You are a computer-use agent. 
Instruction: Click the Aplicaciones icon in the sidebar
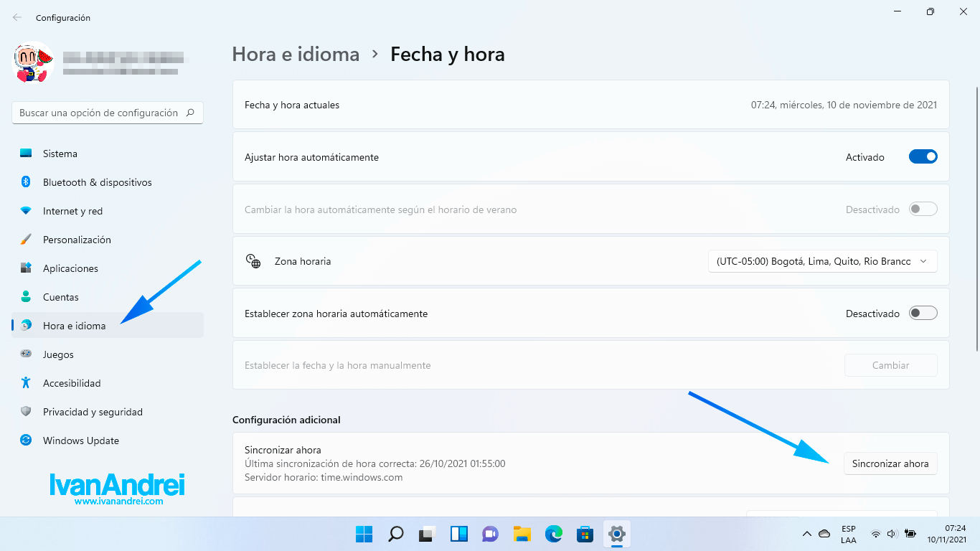26,268
